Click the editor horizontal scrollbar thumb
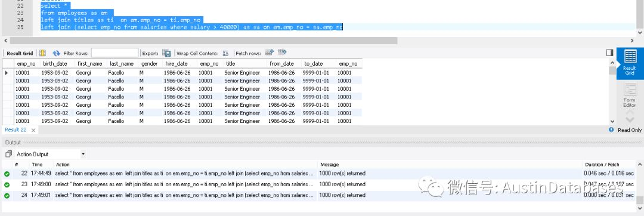The image size is (644, 216). (203, 41)
